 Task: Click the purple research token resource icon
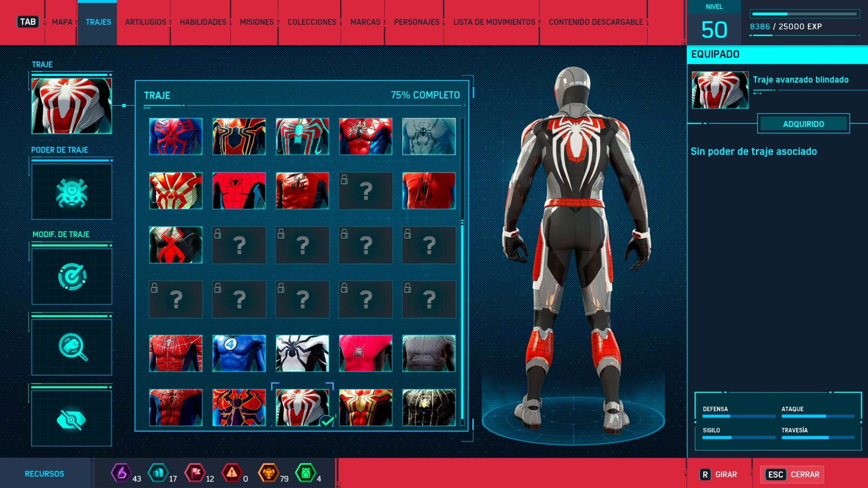pyautogui.click(x=121, y=473)
